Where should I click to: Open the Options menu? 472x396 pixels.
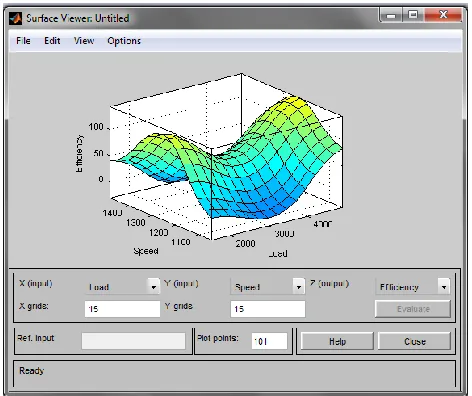click(124, 41)
